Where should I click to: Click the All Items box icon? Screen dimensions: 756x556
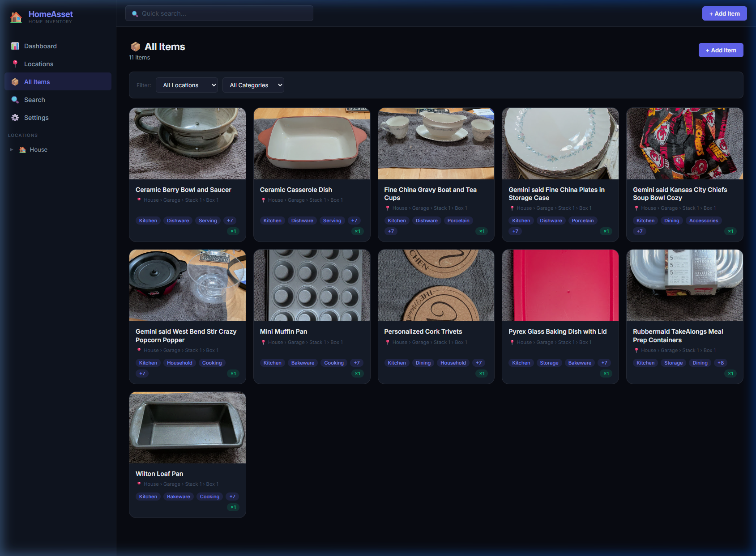[15, 81]
